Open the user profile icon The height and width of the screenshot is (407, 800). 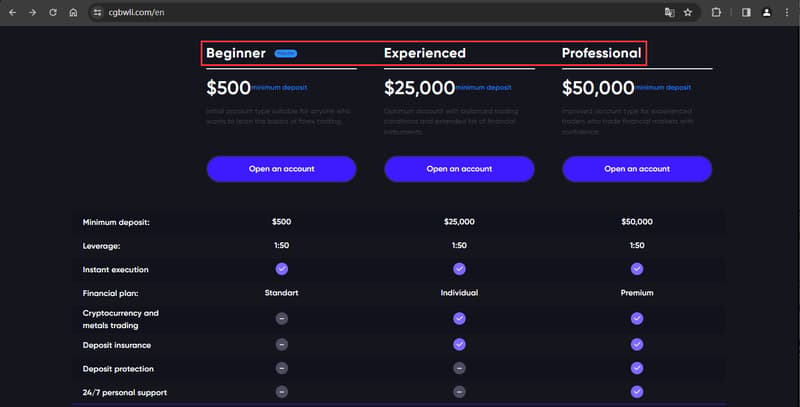766,12
